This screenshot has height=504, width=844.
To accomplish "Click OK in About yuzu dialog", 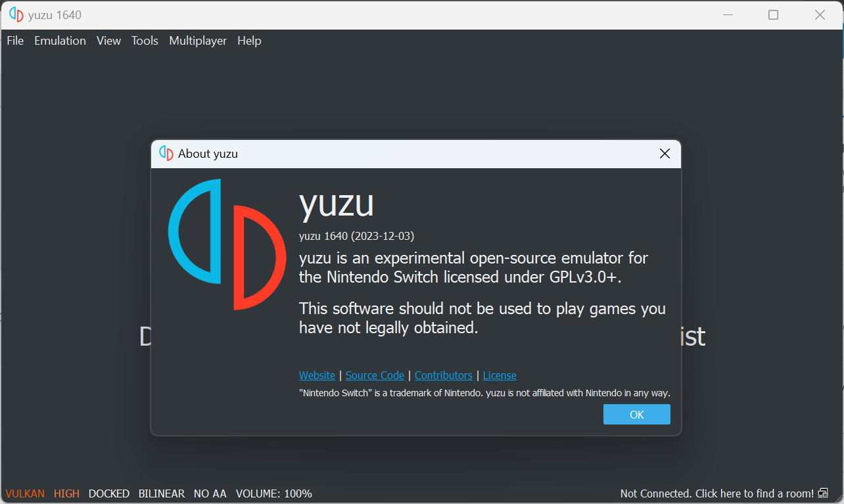I will [x=637, y=415].
